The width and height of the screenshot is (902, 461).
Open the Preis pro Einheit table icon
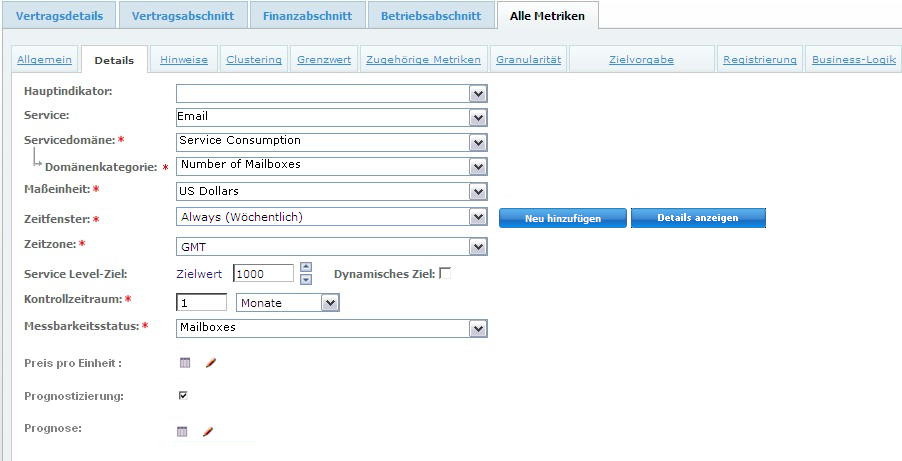185,363
